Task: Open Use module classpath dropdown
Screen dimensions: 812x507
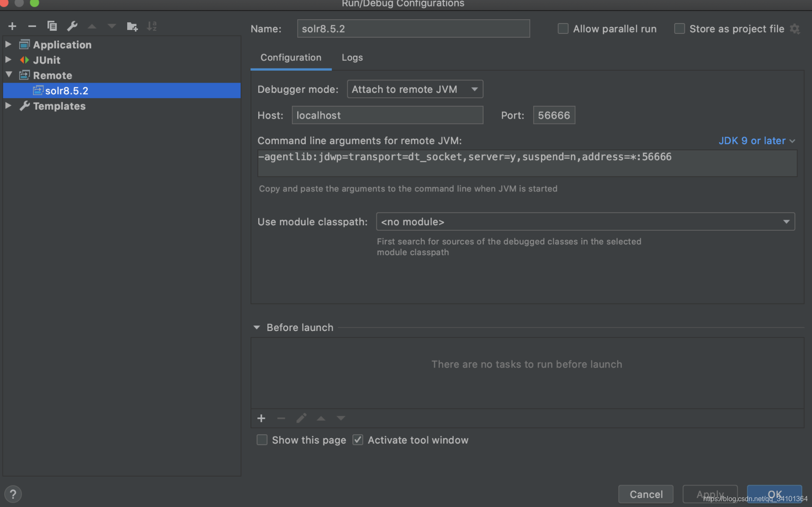Action: (x=585, y=221)
